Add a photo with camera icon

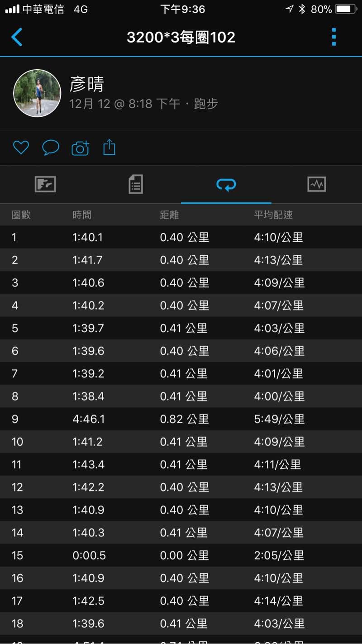[x=80, y=148]
